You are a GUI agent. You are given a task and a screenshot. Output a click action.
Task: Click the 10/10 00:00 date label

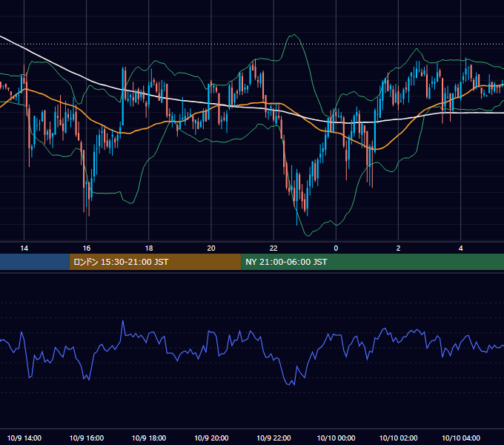(x=336, y=438)
